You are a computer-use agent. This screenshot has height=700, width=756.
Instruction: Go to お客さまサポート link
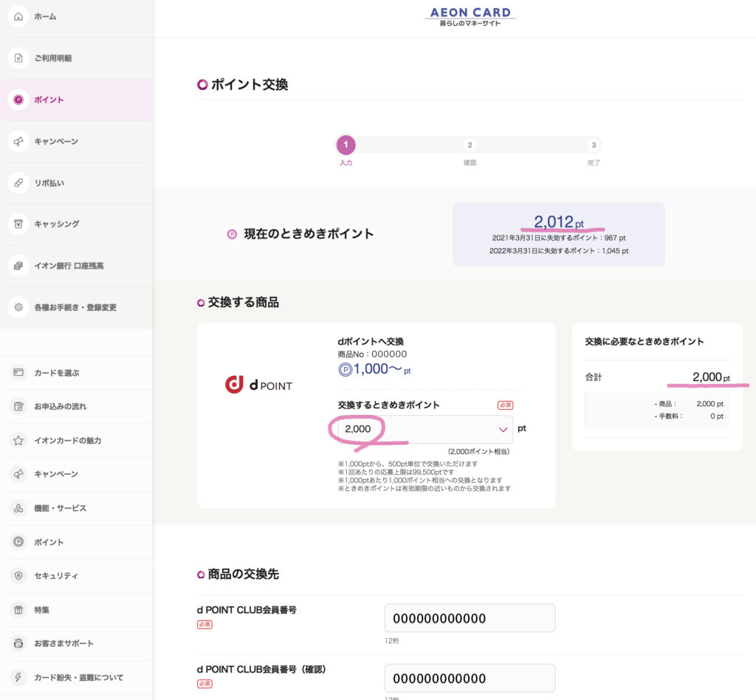point(76,644)
